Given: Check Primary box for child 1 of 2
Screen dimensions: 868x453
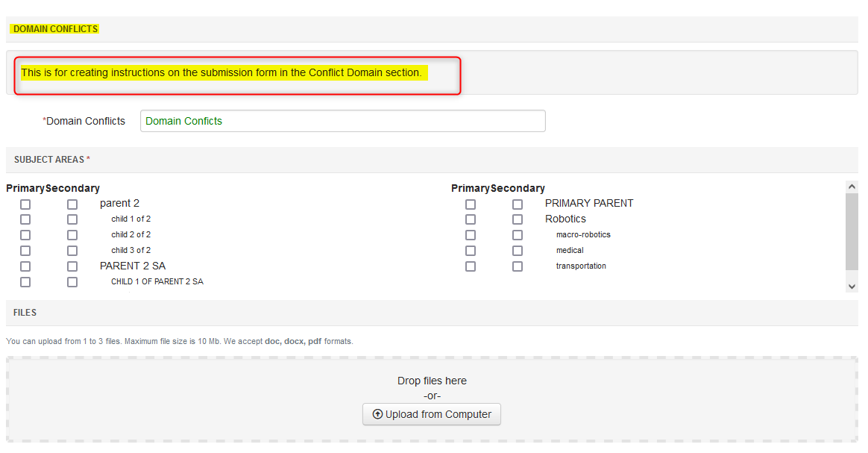Looking at the screenshot, I should coord(25,219).
